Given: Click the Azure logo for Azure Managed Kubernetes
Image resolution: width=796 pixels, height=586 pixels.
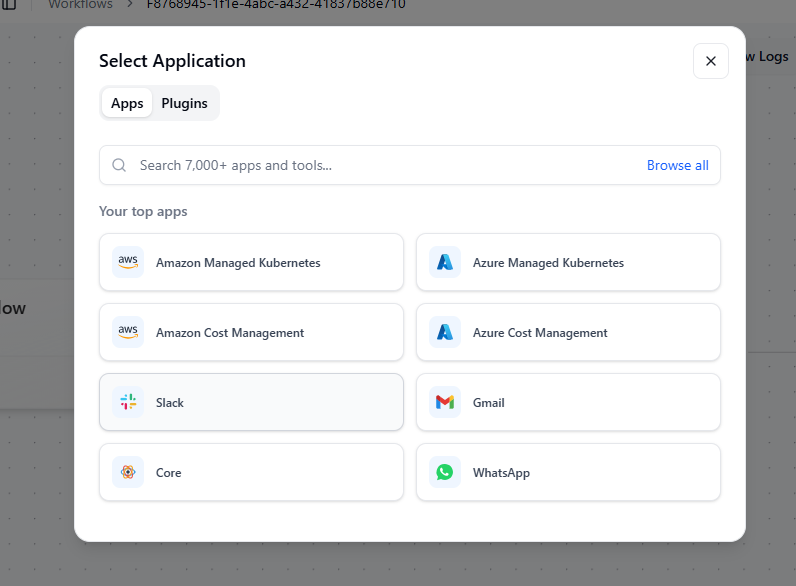Looking at the screenshot, I should (x=445, y=262).
